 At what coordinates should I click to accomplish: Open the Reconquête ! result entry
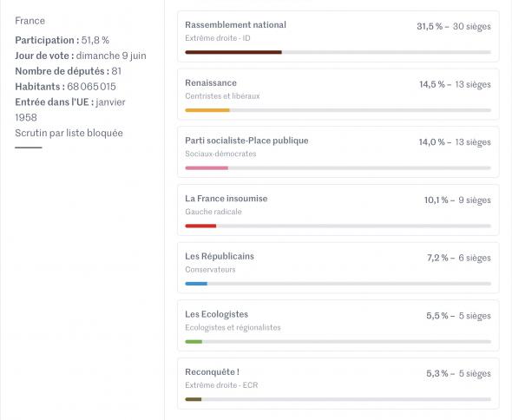click(x=338, y=384)
